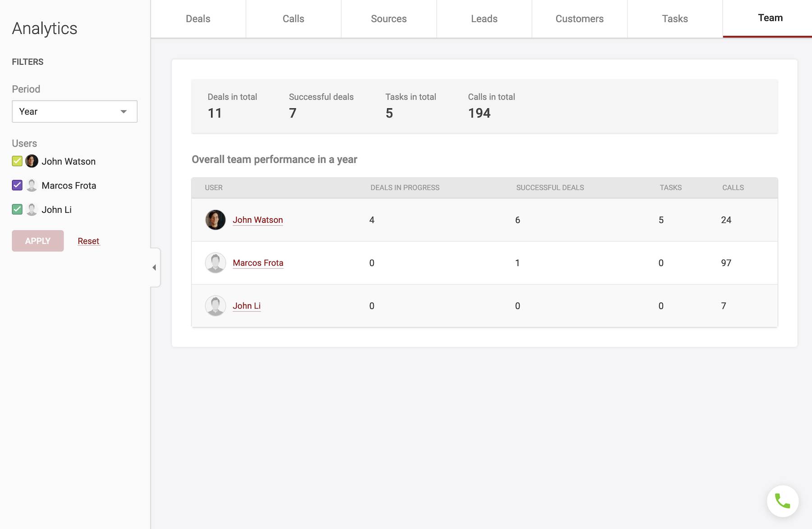This screenshot has width=812, height=529.
Task: Go to the Customers tab
Action: click(579, 19)
